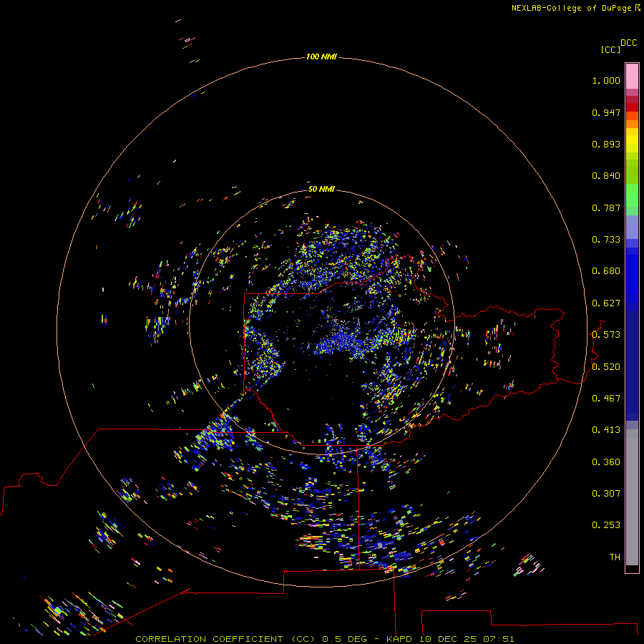Select the 0.947 legend value
The width and height of the screenshot is (644, 644).
606,112
